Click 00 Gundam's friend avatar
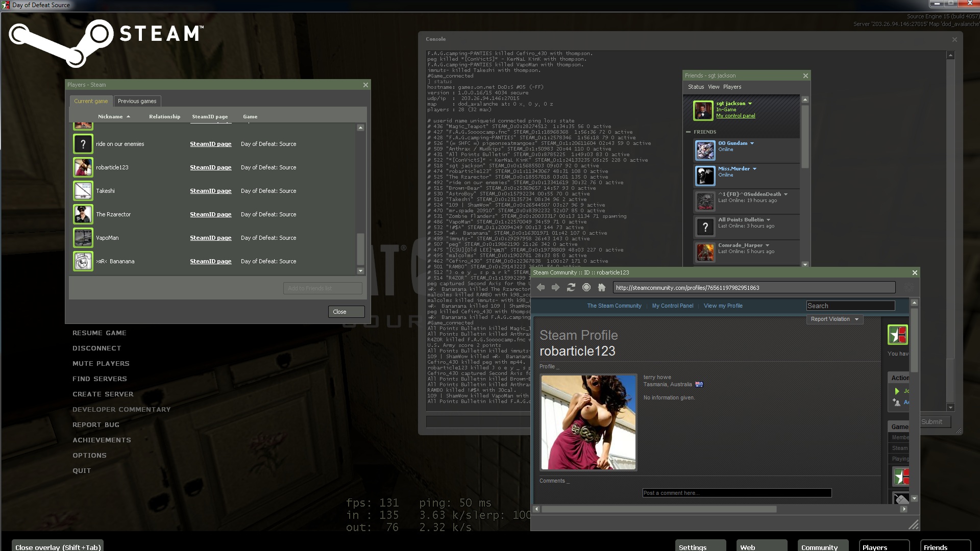Viewport: 980px width, 551px height. [705, 150]
